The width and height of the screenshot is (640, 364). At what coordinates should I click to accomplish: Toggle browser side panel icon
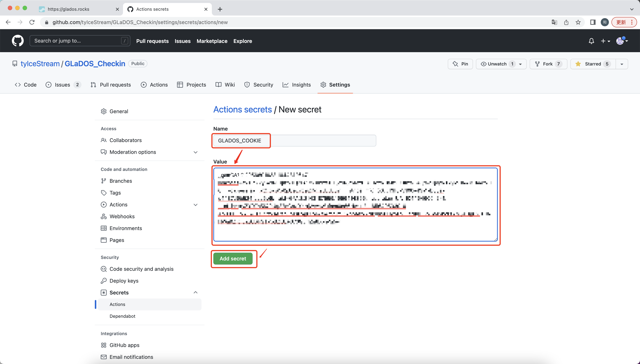(593, 22)
